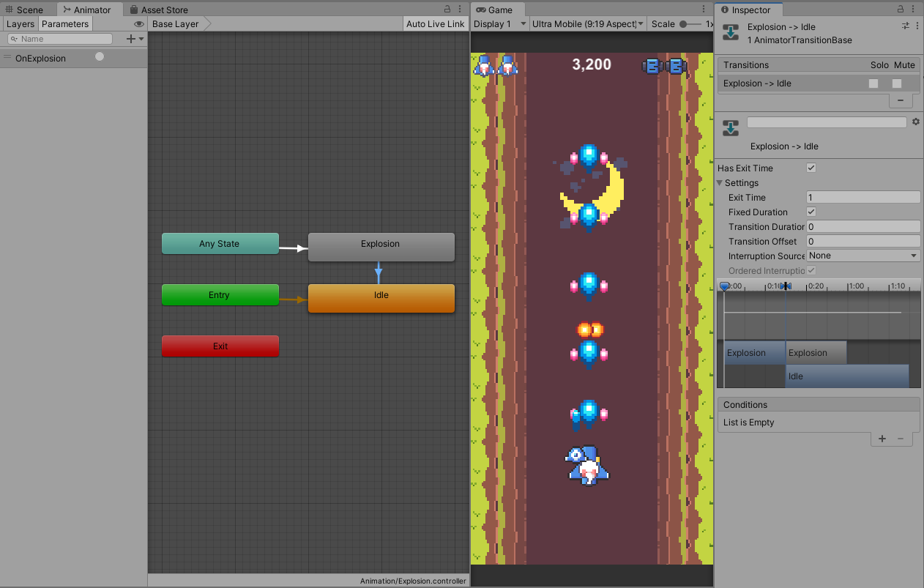Click Base Layer breadcrumb
924x588 pixels.
(176, 23)
